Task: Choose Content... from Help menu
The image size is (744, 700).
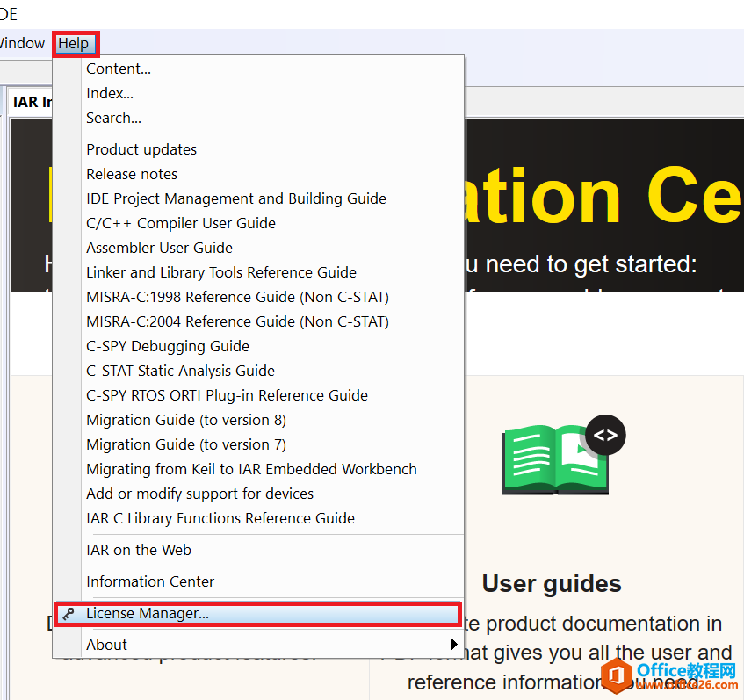Action: (x=258, y=69)
